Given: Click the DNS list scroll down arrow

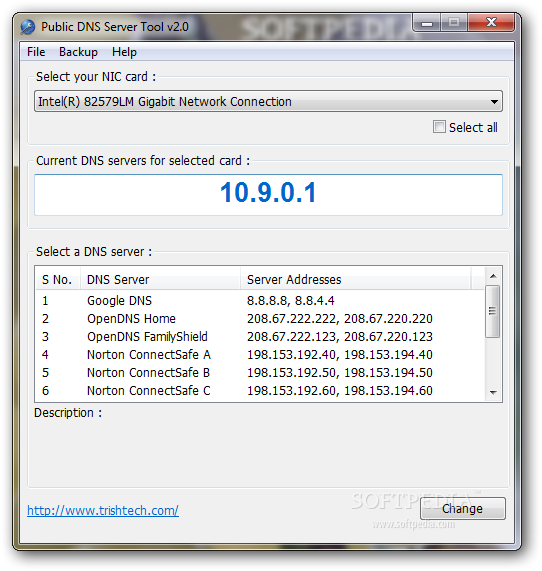Looking at the screenshot, I should (x=493, y=393).
